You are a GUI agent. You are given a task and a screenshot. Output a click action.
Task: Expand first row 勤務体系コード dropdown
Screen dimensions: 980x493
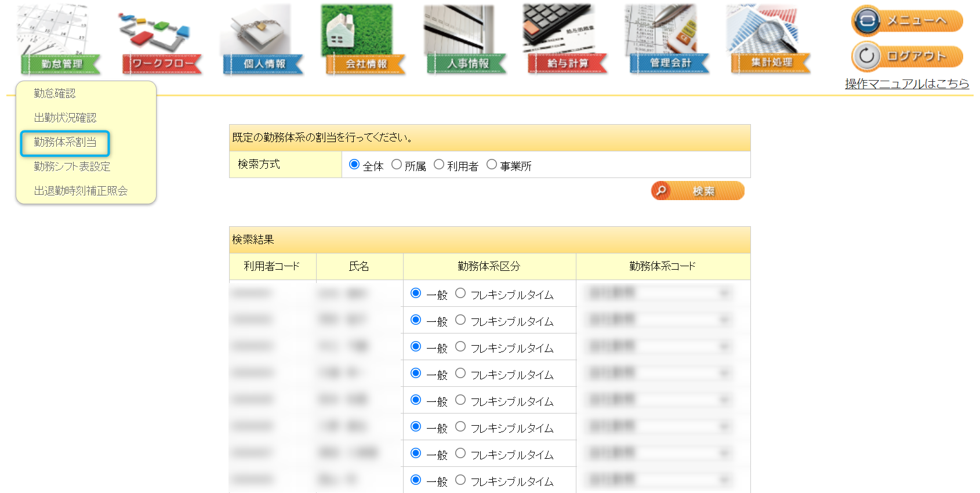click(x=659, y=293)
